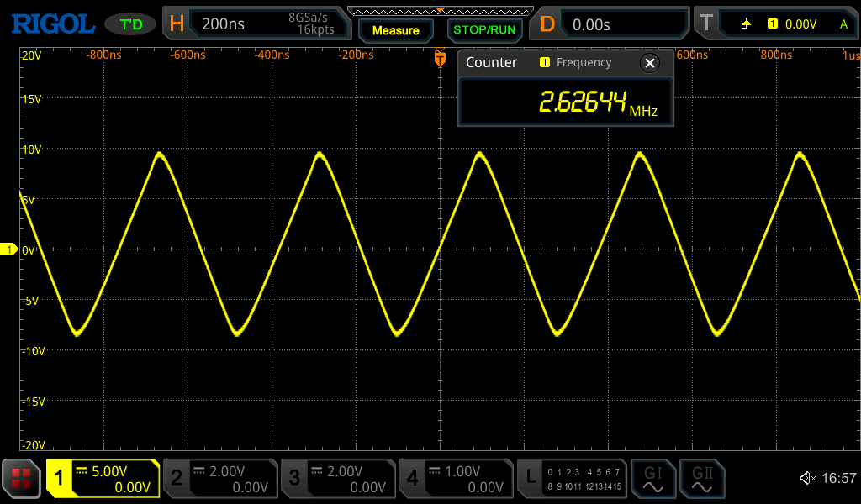Select waveform generator GII icon
The image size is (861, 504).
(701, 479)
